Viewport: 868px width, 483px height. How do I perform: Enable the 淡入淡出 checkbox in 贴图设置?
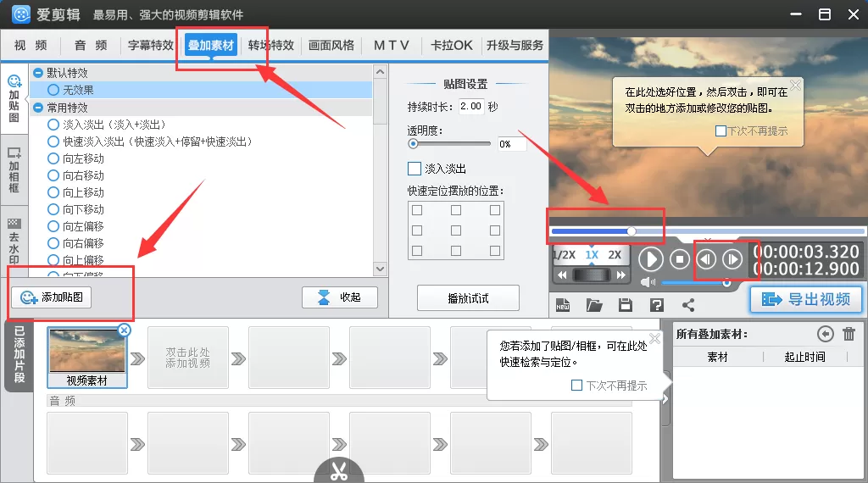[x=414, y=169]
